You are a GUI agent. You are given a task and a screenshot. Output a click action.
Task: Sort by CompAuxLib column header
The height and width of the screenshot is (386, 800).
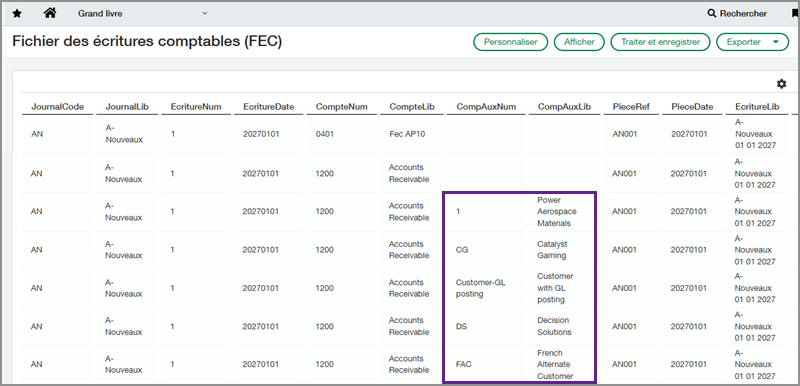click(x=564, y=107)
